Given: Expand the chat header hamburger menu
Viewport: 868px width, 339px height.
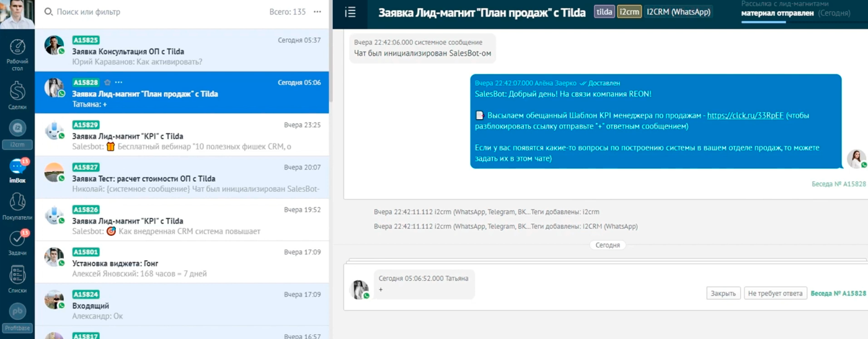Looking at the screenshot, I should coord(350,12).
